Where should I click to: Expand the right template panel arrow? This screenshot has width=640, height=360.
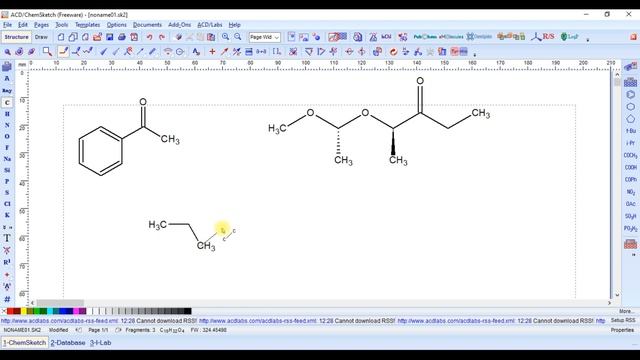(633, 255)
